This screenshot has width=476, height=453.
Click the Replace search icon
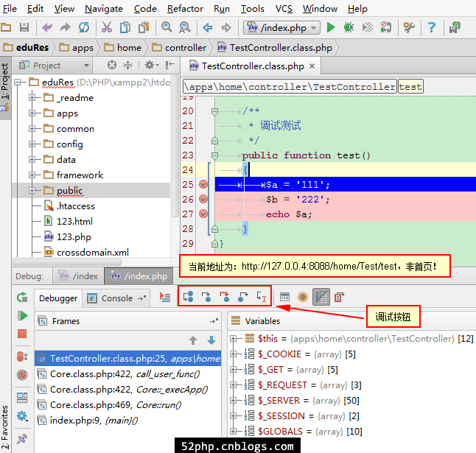(x=184, y=27)
